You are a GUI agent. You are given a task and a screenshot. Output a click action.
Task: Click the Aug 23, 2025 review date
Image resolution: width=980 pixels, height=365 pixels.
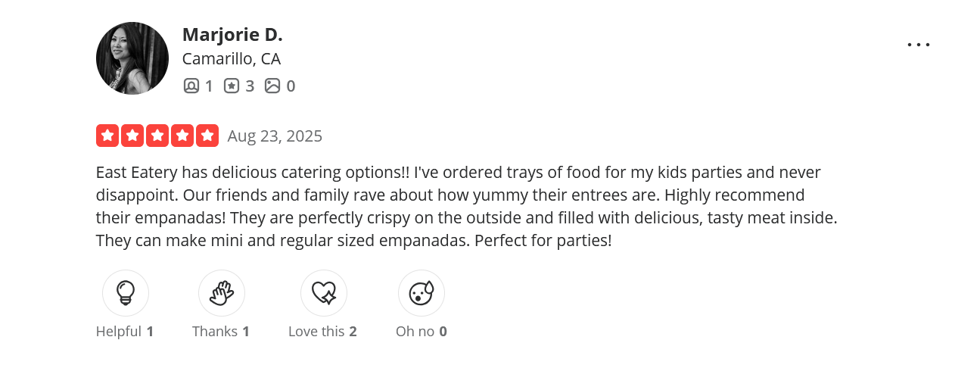275,136
